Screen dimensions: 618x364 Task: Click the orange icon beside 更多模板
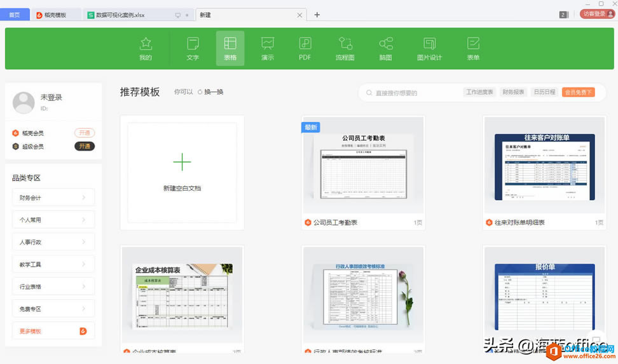point(83,332)
